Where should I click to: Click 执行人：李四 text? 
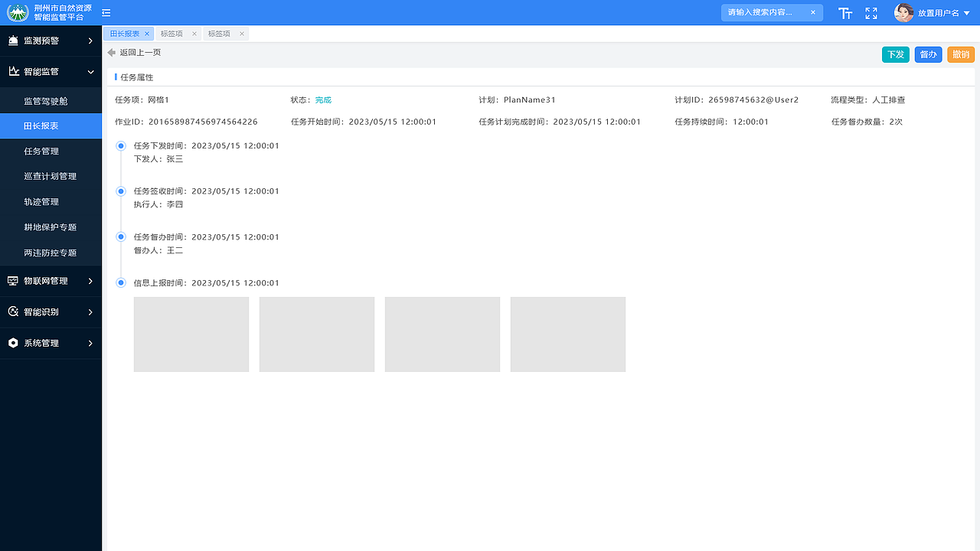(x=158, y=204)
